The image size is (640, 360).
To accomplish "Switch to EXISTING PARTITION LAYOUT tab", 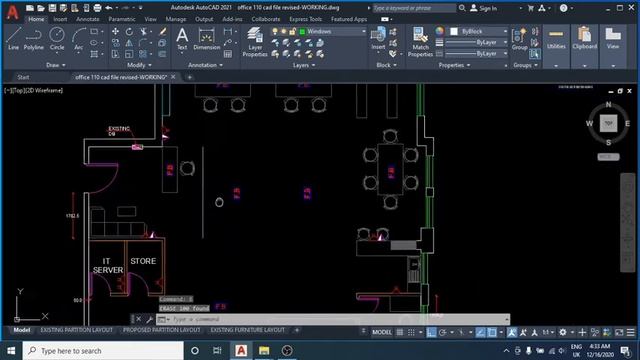I will tap(76, 330).
